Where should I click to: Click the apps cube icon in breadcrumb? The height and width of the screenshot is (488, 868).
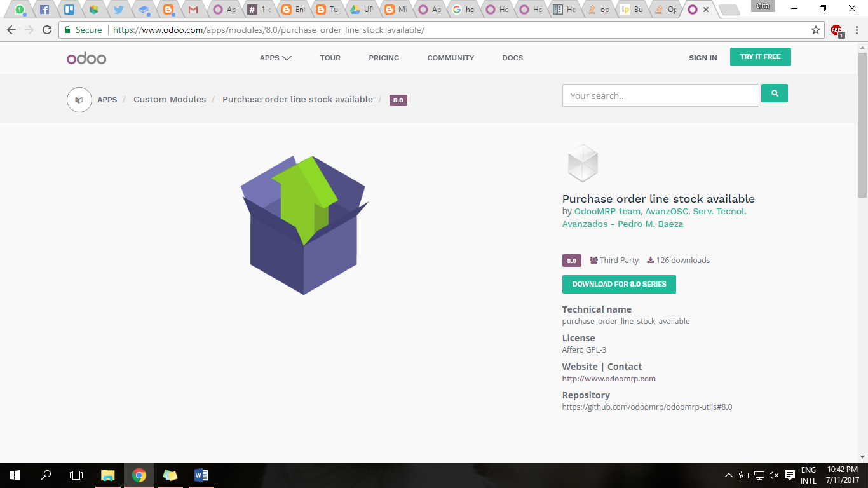(x=79, y=100)
